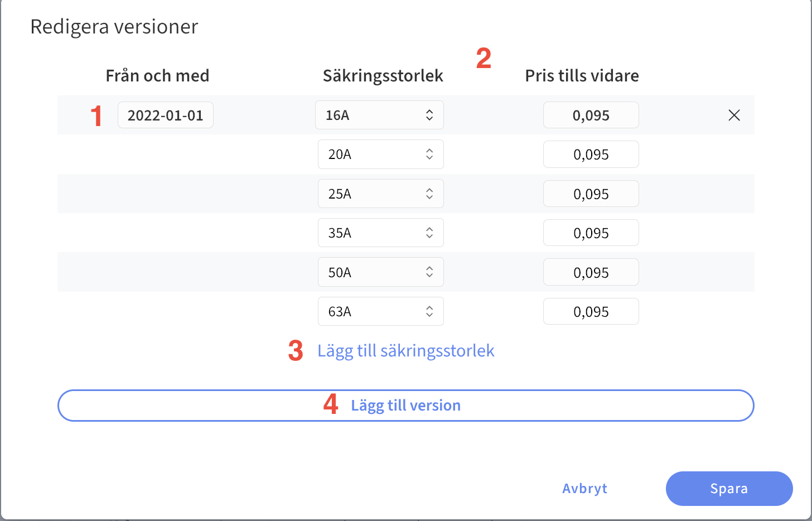
Task: Select the price field for 35A
Action: 591,233
